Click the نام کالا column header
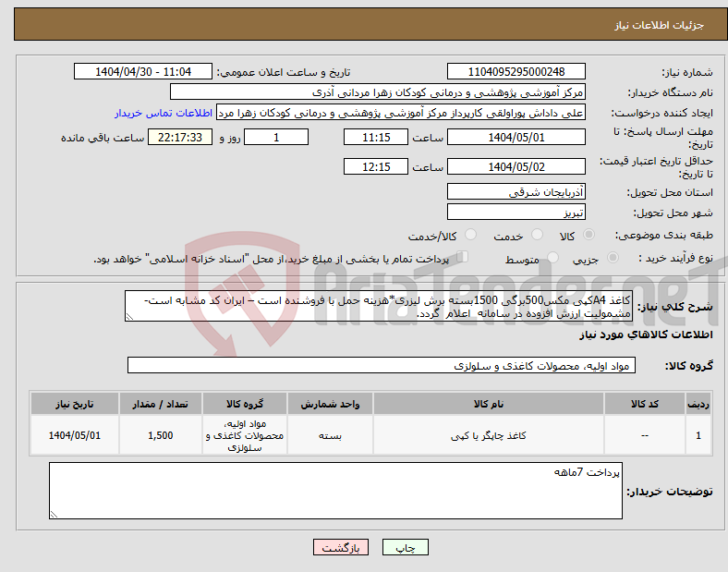728x572 pixels. pyautogui.click(x=489, y=404)
